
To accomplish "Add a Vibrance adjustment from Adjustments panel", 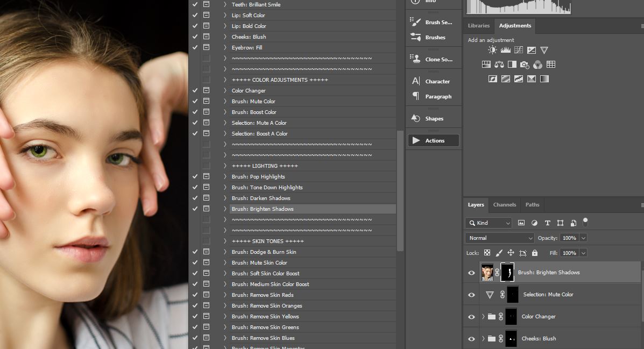I will pyautogui.click(x=544, y=50).
